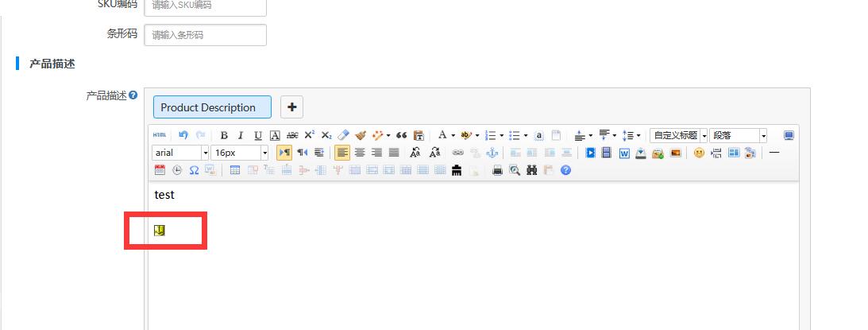This screenshot has height=330, width=868.
Task: Open find and replace binoculars
Action: 531,170
